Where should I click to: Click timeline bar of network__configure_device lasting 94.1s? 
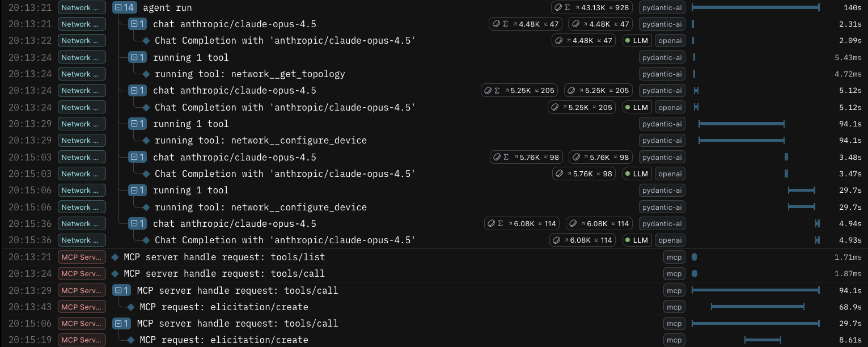pos(741,140)
